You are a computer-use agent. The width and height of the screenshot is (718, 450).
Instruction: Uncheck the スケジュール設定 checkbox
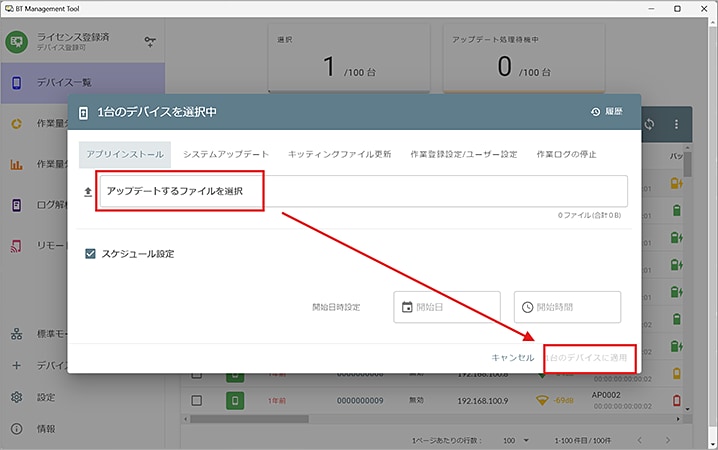(90, 254)
